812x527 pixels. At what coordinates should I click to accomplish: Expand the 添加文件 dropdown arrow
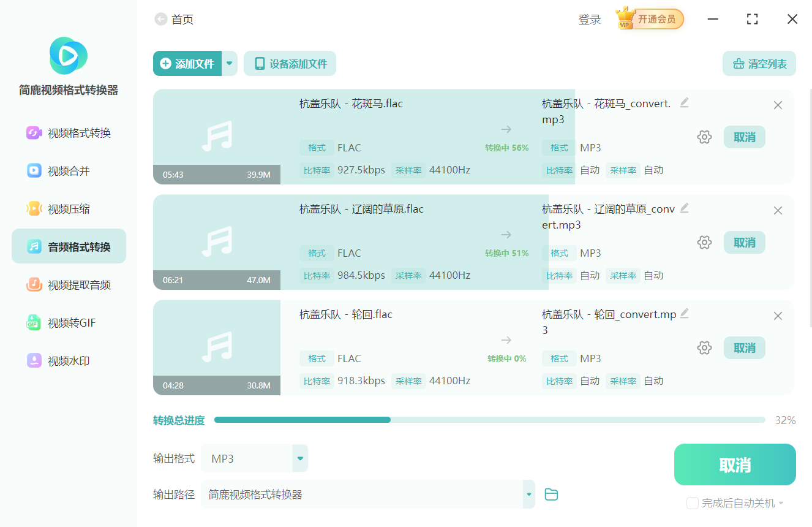click(x=229, y=63)
